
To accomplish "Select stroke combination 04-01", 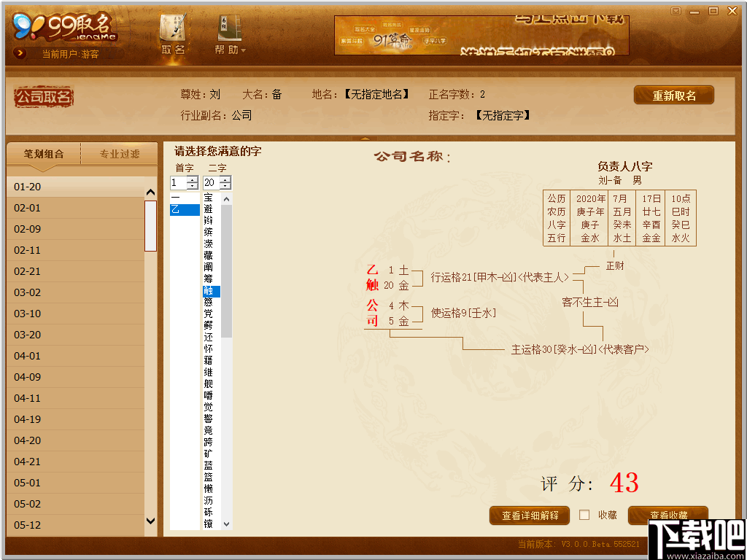I will coord(75,356).
